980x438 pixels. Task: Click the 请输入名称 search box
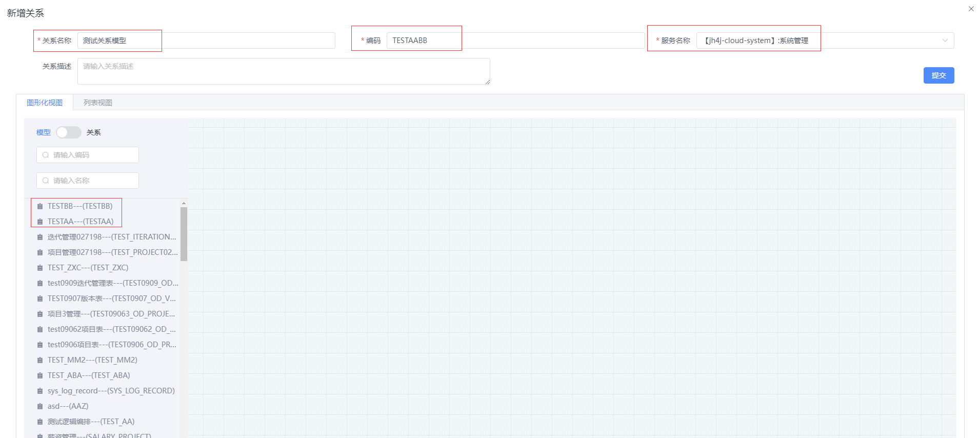click(88, 181)
